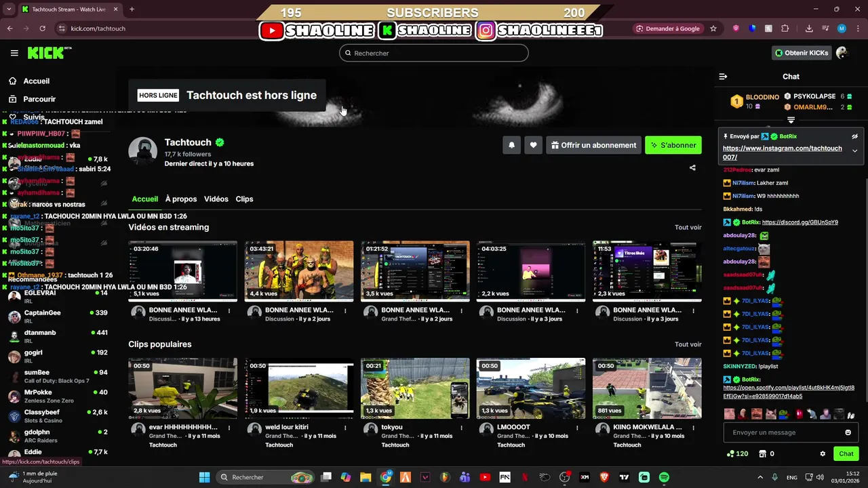Click the KICK logo

(49, 53)
